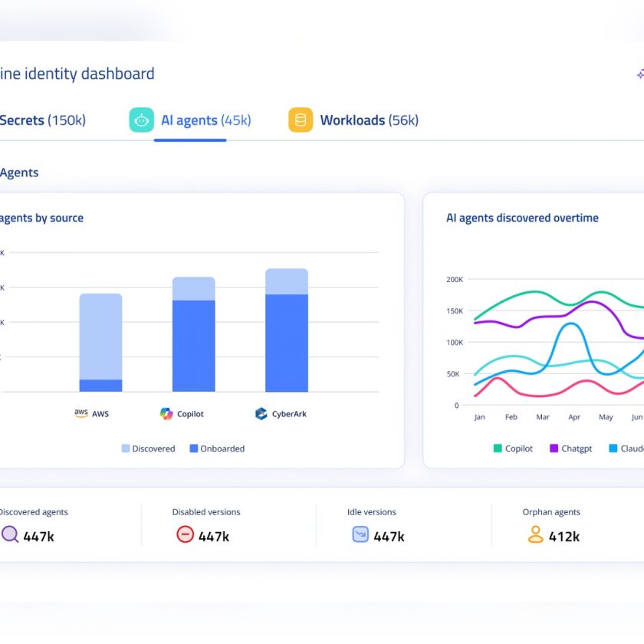Click the 412k orphan agents value
The height and width of the screenshot is (644, 644).
point(563,537)
